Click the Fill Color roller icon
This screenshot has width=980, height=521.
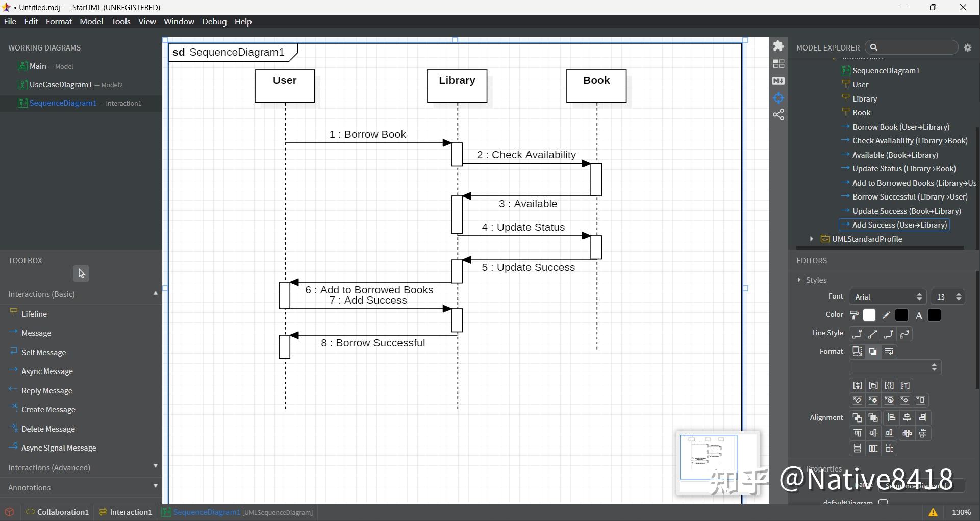tap(854, 315)
